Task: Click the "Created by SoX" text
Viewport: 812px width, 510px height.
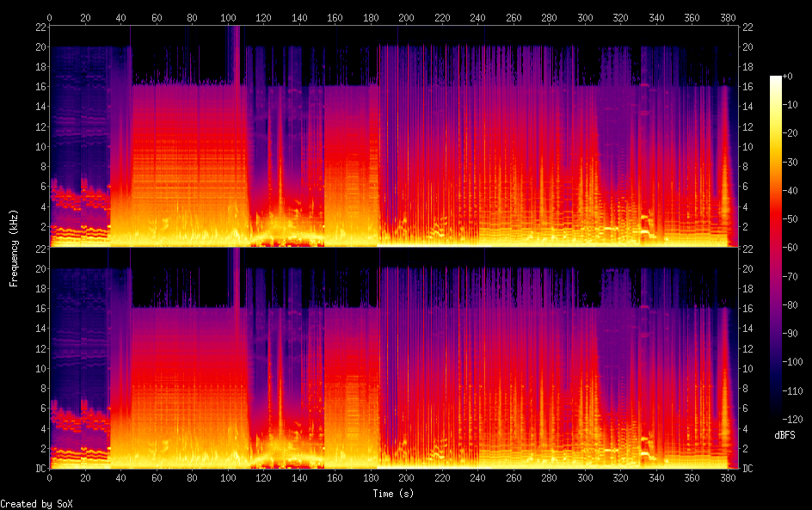Action: [x=36, y=504]
